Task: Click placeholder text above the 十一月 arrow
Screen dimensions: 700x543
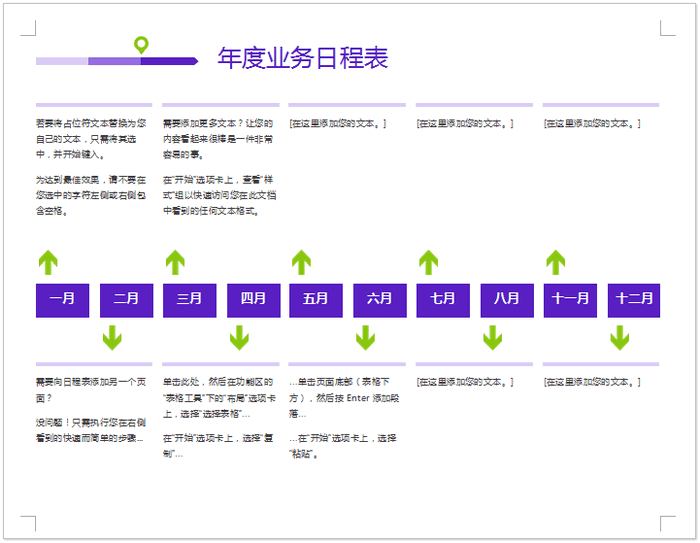Action: point(592,123)
